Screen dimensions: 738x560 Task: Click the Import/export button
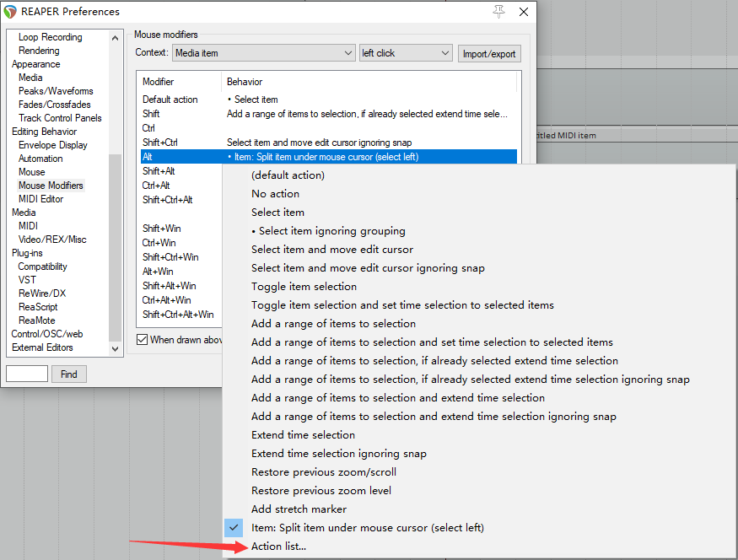click(x=489, y=54)
